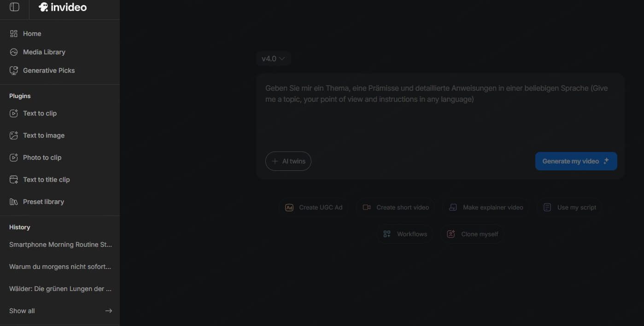Viewport: 644px width, 326px height.
Task: Click the Generate my video button
Action: tap(576, 161)
